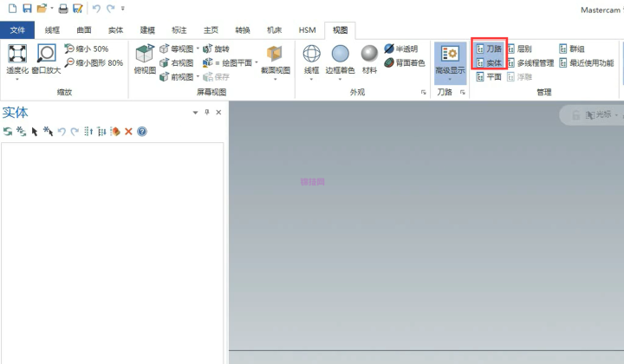The height and width of the screenshot is (364, 624).
Task: Click = 绘图平面 button
Action: click(228, 63)
